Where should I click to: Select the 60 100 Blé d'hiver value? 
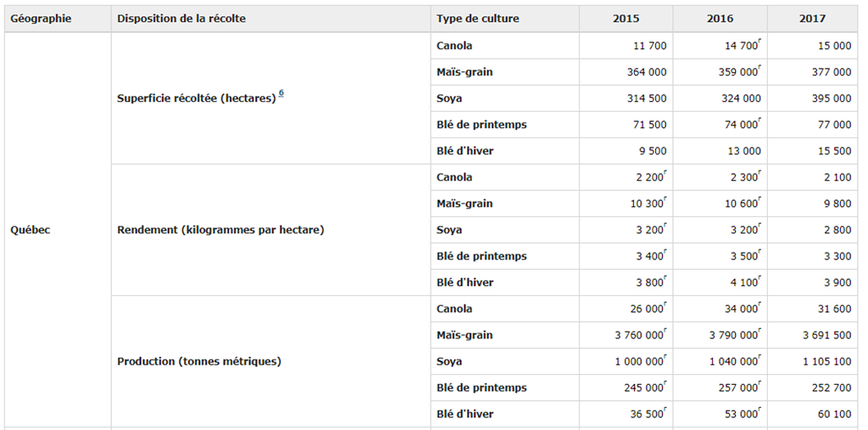pos(834,414)
